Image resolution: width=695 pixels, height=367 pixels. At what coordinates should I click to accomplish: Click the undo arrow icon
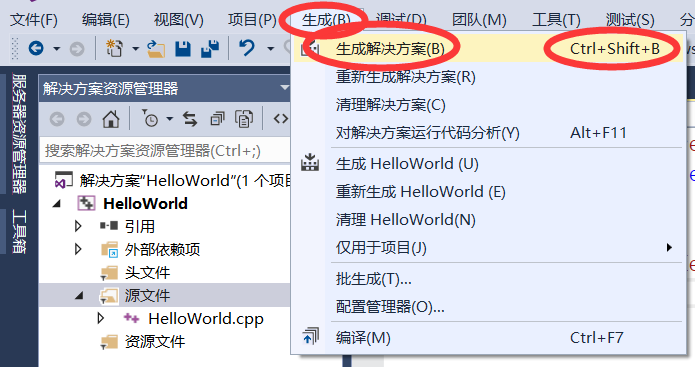[x=247, y=47]
